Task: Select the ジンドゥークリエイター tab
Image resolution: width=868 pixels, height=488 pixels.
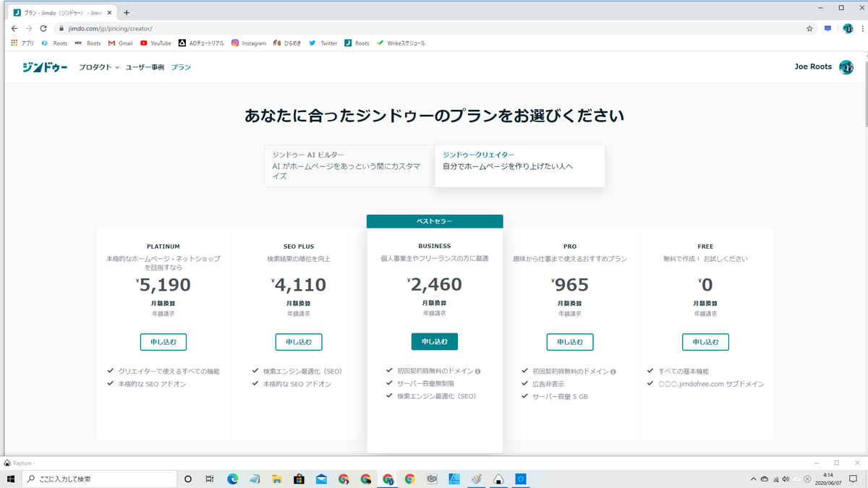Action: 519,166
